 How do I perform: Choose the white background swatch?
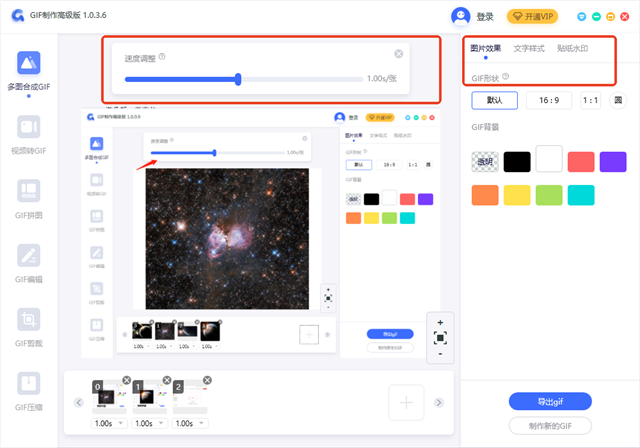(549, 159)
